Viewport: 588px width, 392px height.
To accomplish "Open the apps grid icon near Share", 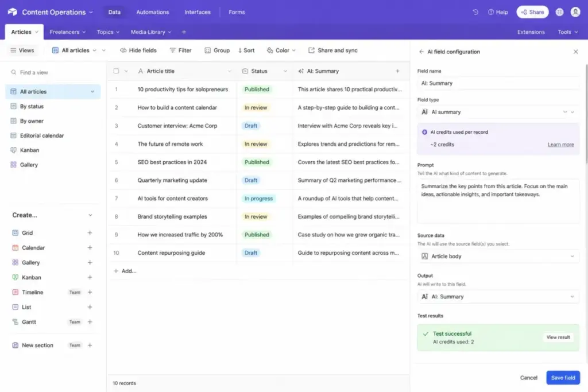I will click(x=559, y=12).
